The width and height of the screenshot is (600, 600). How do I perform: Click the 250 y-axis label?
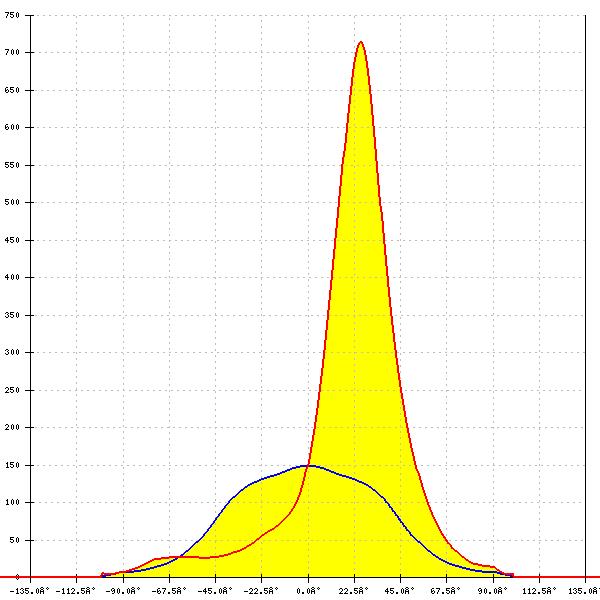pyautogui.click(x=12, y=390)
